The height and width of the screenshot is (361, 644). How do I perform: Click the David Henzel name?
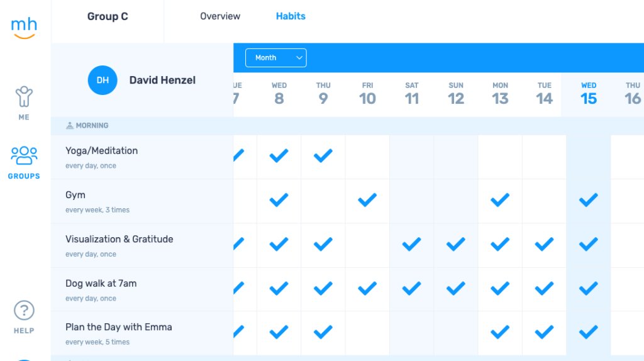pyautogui.click(x=162, y=80)
